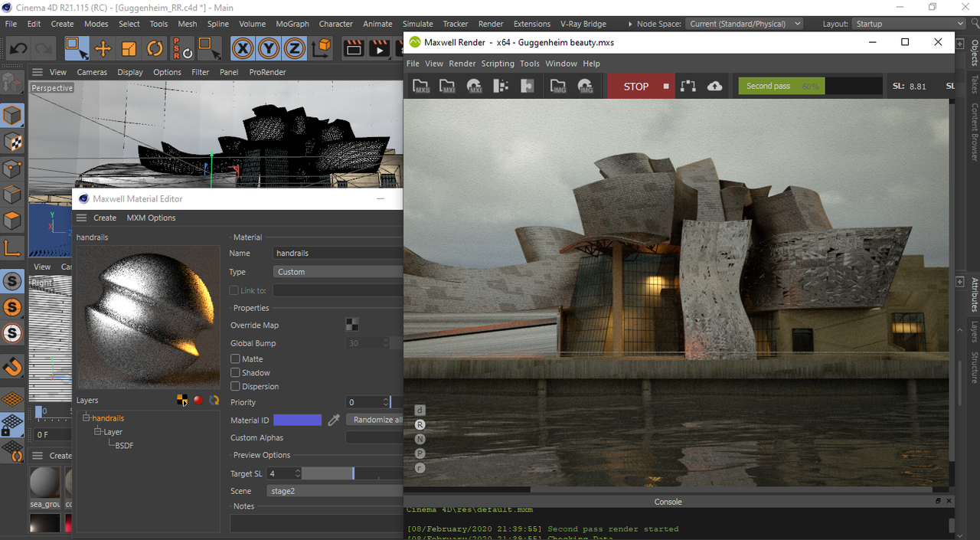
Task: Click the Undo arrow in Cinema 4D toolbar
Action: point(18,49)
